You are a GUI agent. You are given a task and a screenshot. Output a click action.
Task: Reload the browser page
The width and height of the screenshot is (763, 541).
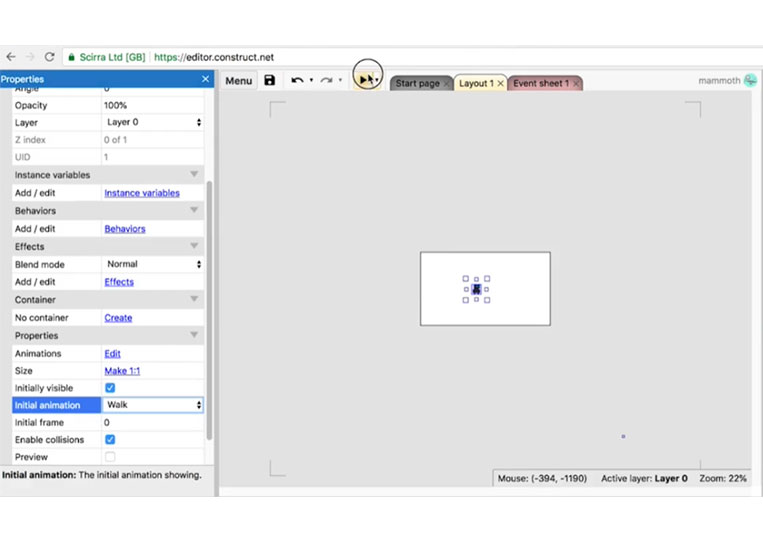(x=49, y=57)
